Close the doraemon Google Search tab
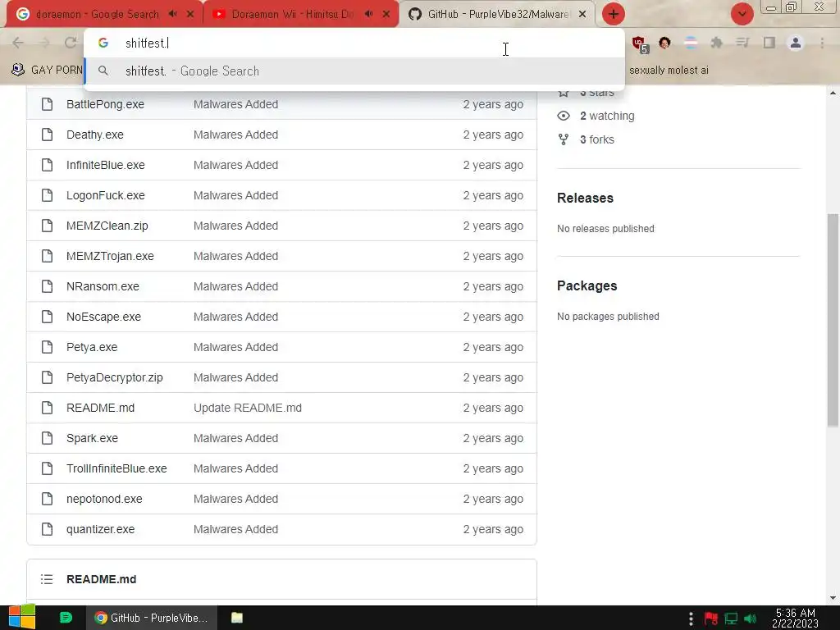The height and width of the screenshot is (630, 840). point(190,14)
